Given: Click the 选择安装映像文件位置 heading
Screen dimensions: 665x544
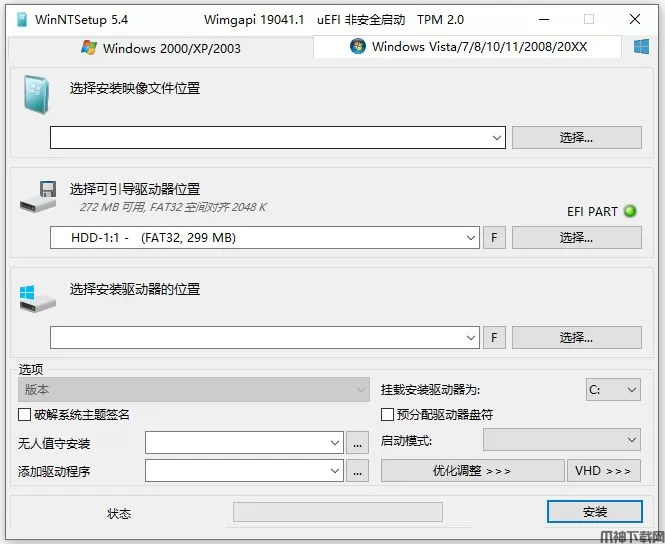Looking at the screenshot, I should [135, 88].
